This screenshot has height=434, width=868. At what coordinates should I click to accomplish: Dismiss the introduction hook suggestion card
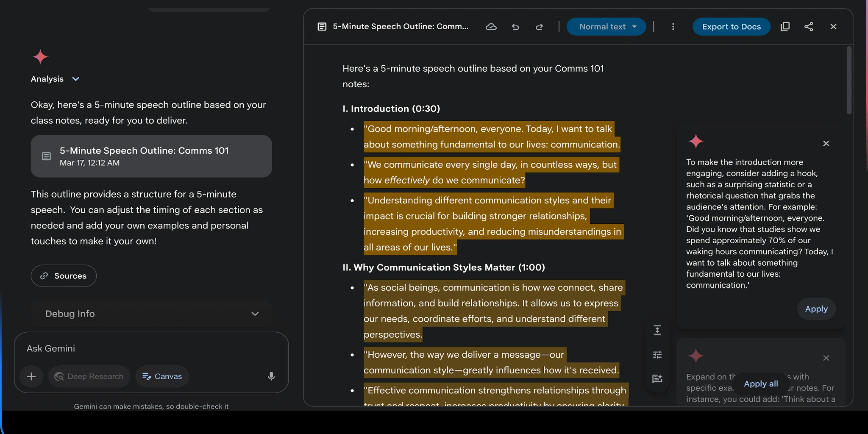(x=826, y=143)
